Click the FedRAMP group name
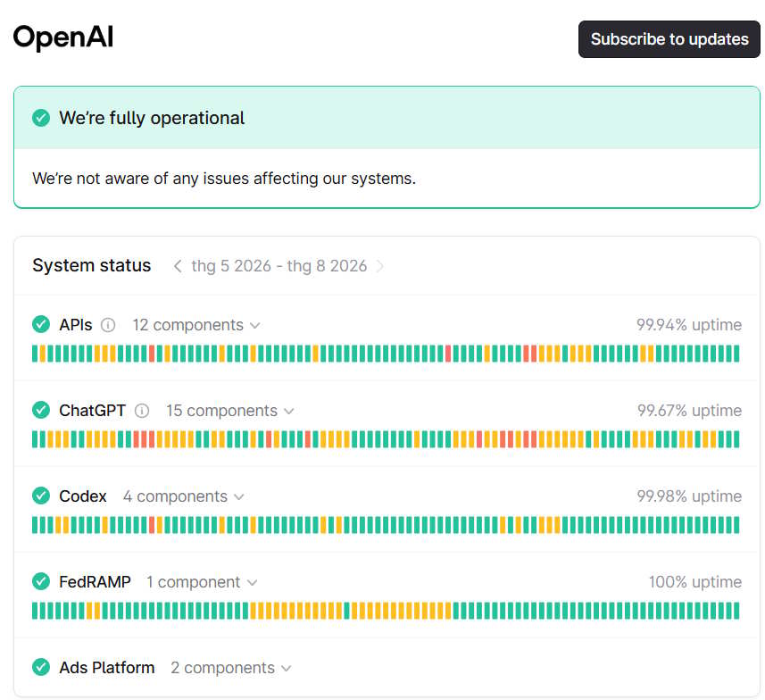765x700 pixels. [x=96, y=582]
